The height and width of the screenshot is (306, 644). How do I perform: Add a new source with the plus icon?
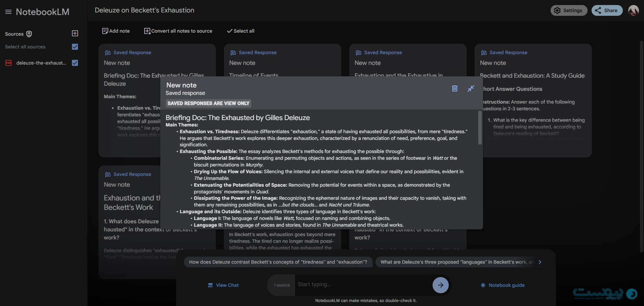75,33
